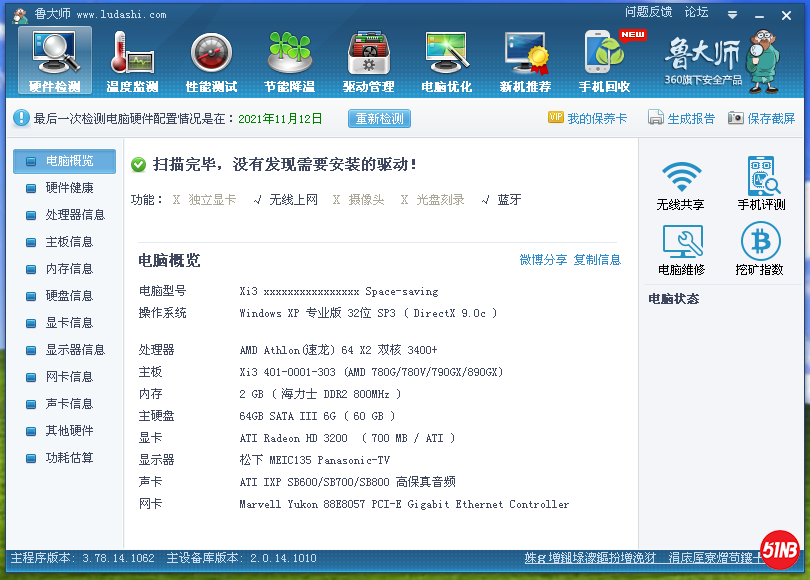
Task: Open 问题反馈 feedback link in title bar
Action: click(x=648, y=13)
